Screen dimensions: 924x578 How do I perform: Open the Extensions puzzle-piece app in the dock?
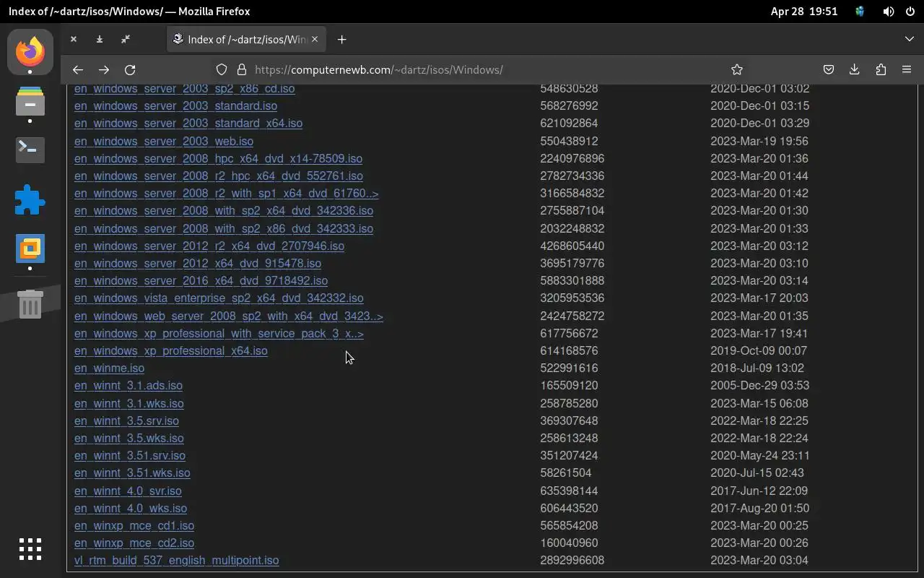point(30,199)
